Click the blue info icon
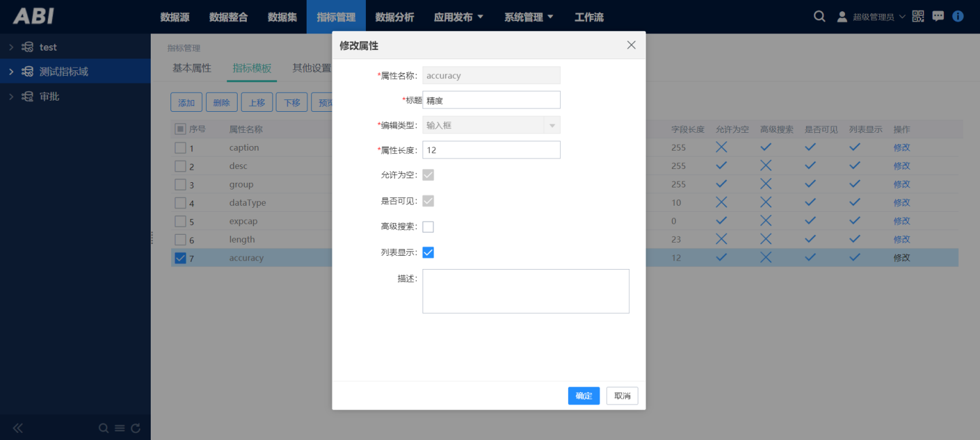Screen dimensions: 980x440 (x=958, y=16)
